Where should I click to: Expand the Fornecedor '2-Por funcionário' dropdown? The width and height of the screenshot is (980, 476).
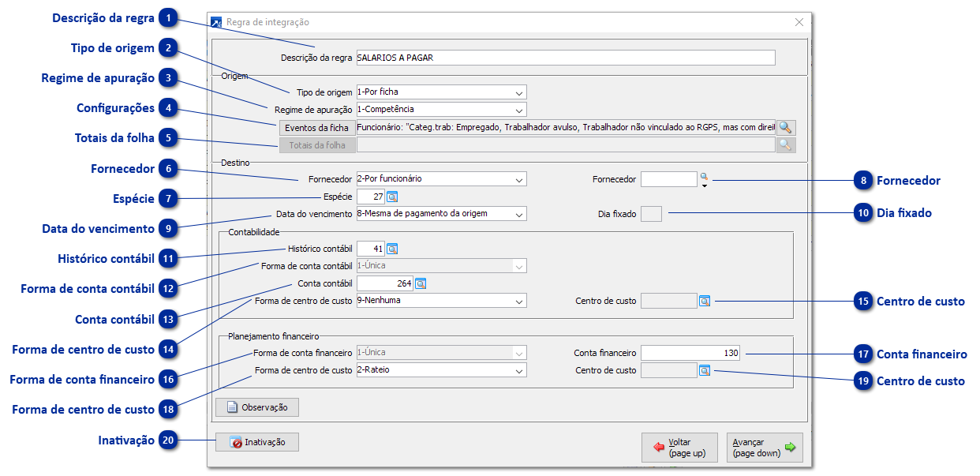pyautogui.click(x=518, y=180)
